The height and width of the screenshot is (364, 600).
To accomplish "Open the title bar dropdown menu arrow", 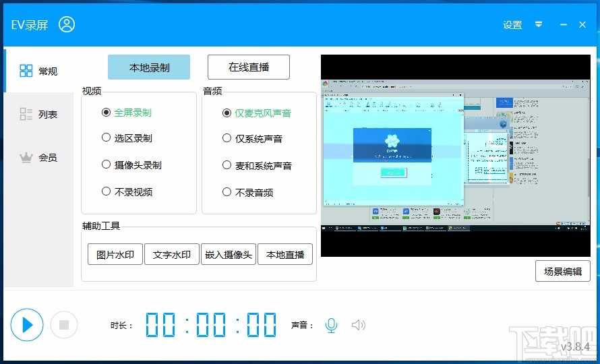I will [x=539, y=25].
